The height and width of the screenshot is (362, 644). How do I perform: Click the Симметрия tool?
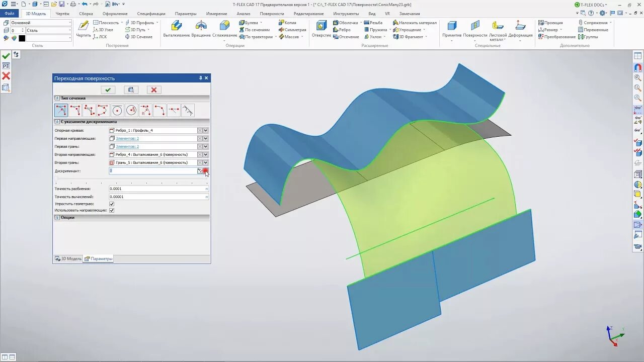click(x=292, y=30)
